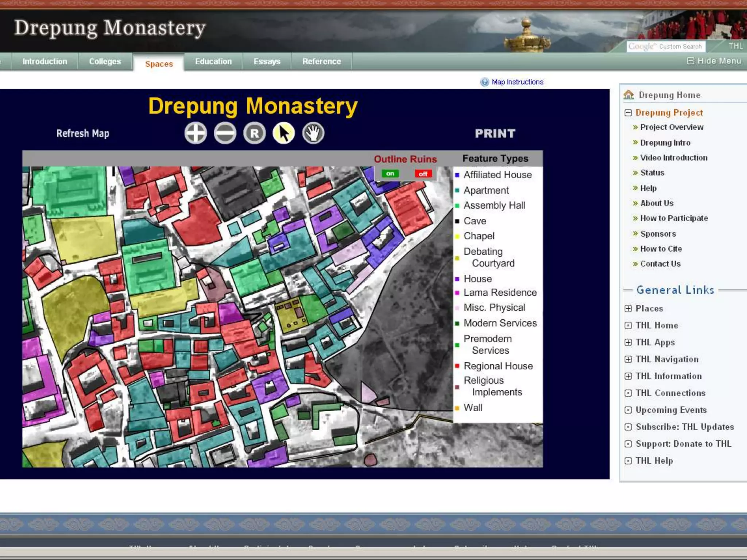Click the Map Instructions help icon
The image size is (747, 560).
pos(484,82)
